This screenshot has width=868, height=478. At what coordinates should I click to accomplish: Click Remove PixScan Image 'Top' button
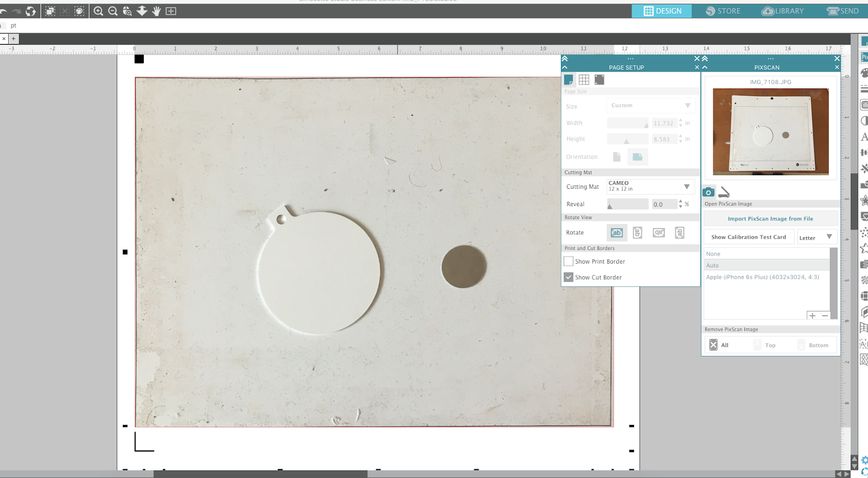[x=764, y=345]
